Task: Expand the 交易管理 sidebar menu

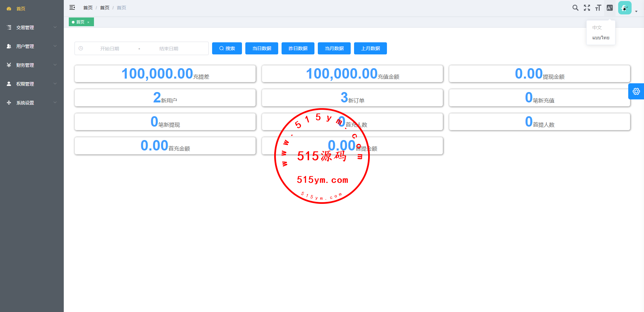Action: (x=32, y=28)
